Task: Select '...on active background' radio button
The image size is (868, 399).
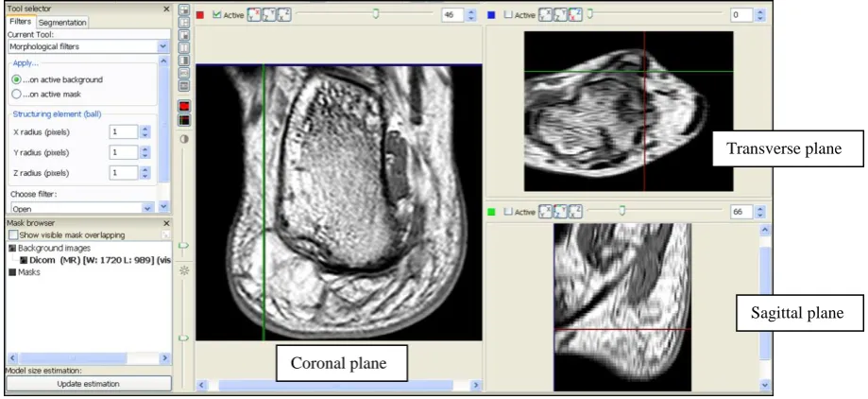Action: [17, 79]
